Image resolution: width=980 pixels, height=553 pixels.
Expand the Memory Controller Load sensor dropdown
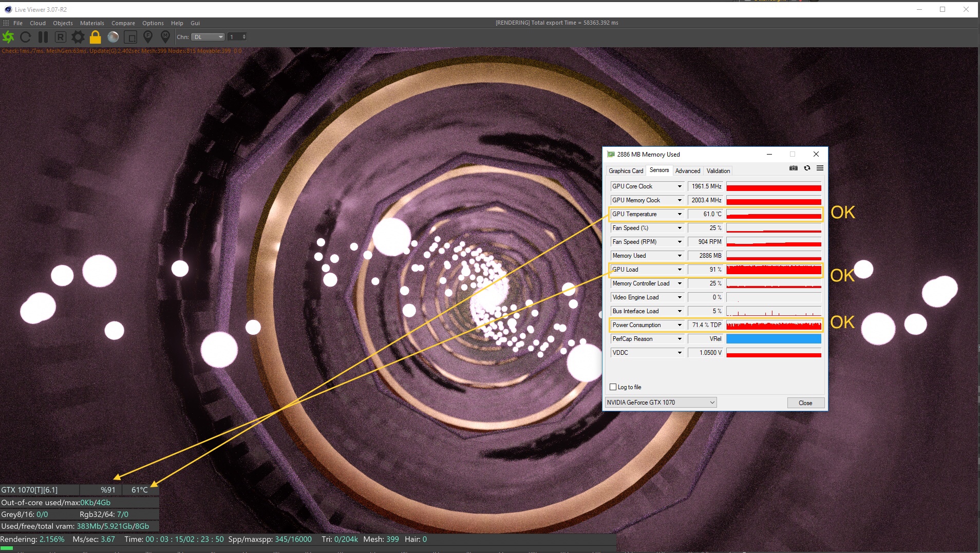point(680,283)
